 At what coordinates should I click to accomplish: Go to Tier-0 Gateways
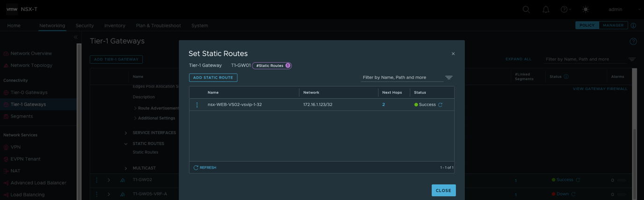pyautogui.click(x=29, y=93)
